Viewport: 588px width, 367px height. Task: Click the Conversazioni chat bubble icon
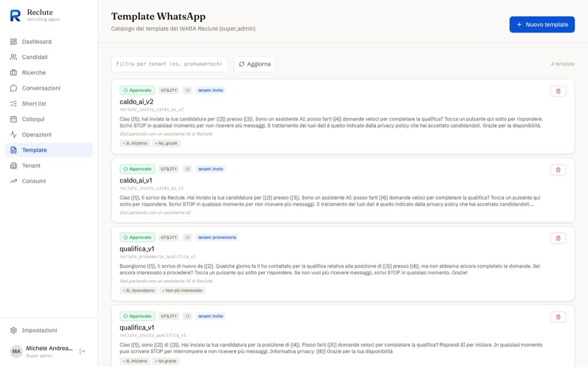coord(13,88)
